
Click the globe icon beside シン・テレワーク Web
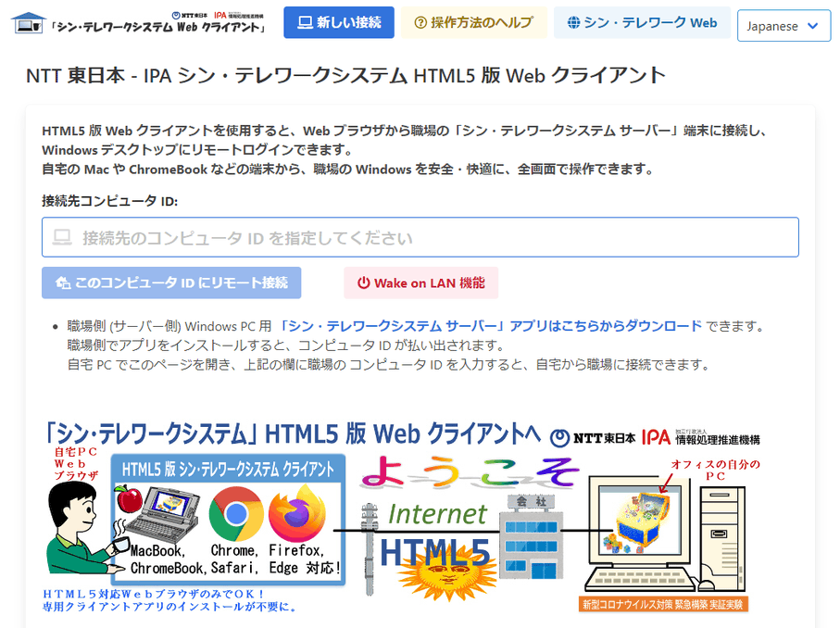574,22
